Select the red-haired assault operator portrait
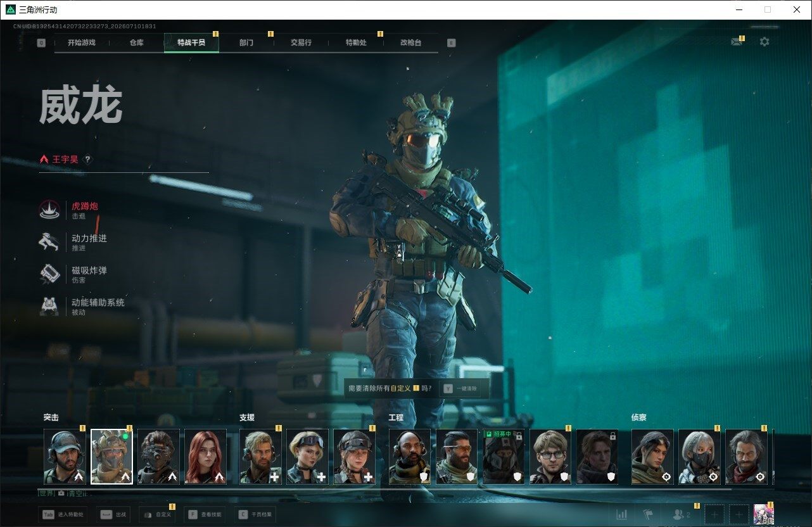Image resolution: width=812 pixels, height=527 pixels. coord(205,457)
